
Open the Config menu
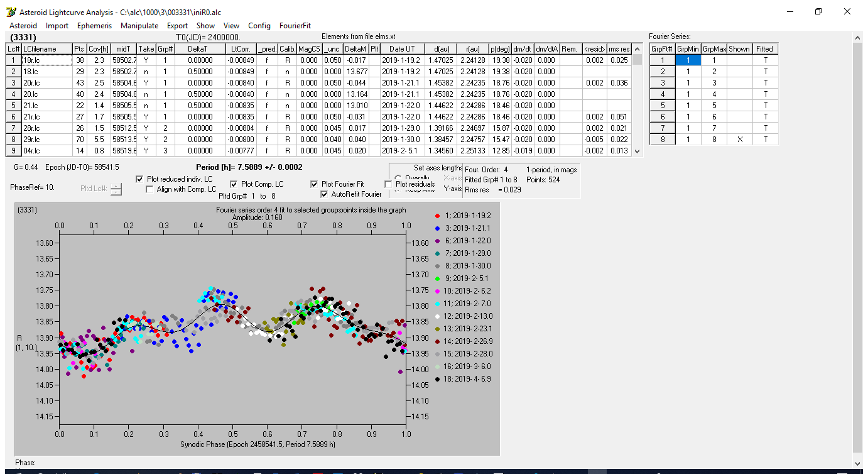[259, 26]
